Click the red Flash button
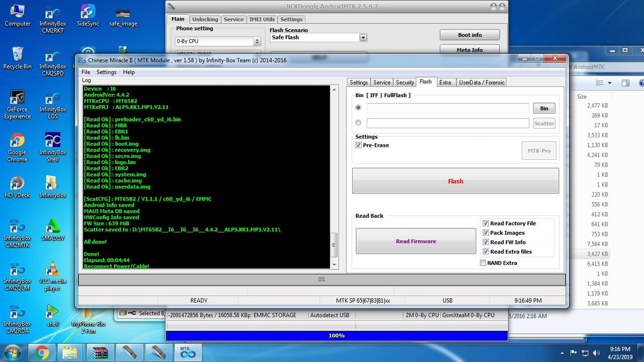This screenshot has height=362, width=644. click(x=455, y=181)
